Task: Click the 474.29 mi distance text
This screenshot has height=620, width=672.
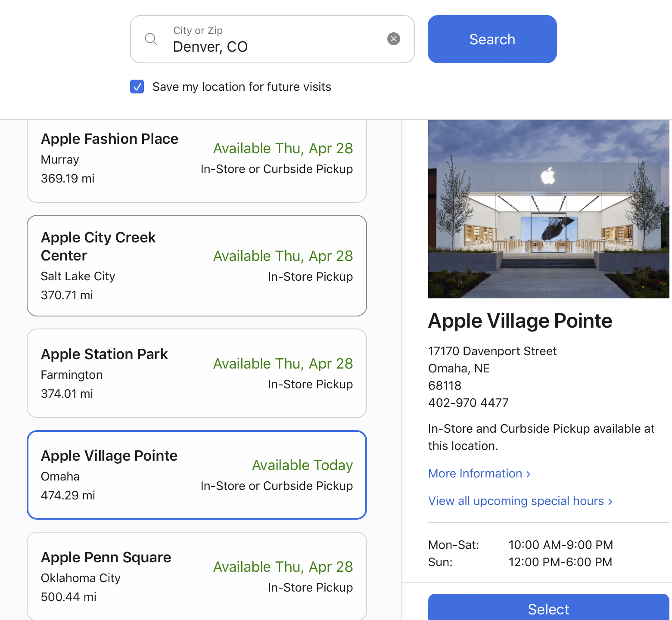Action: [68, 495]
